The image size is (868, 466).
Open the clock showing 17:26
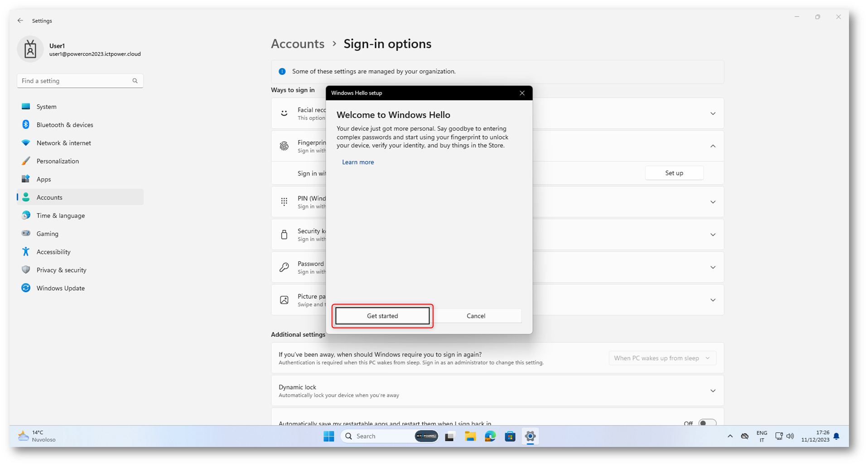pos(815,436)
